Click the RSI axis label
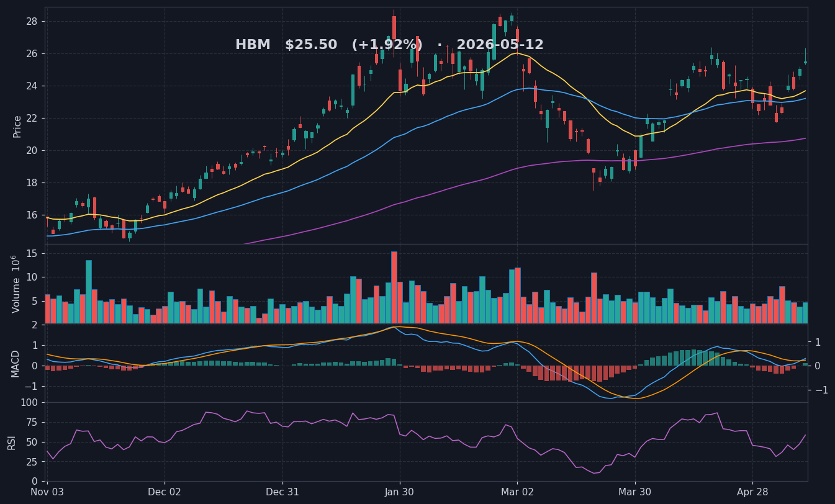Screen dimensions: 835x504 [12, 442]
